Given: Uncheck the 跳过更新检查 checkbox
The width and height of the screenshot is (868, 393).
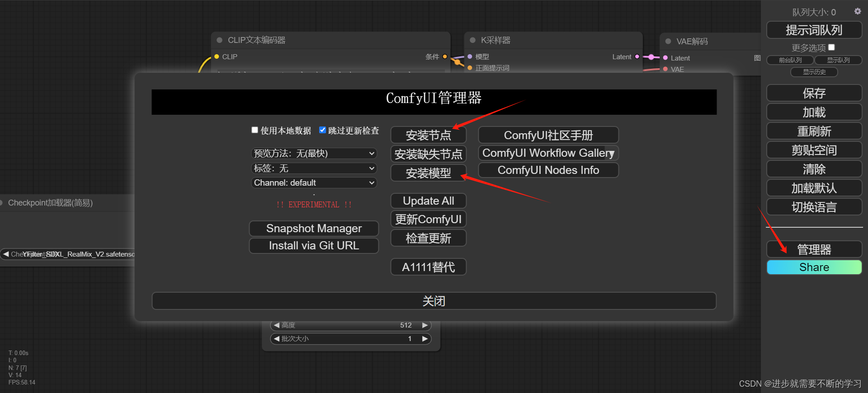Looking at the screenshot, I should click(322, 130).
